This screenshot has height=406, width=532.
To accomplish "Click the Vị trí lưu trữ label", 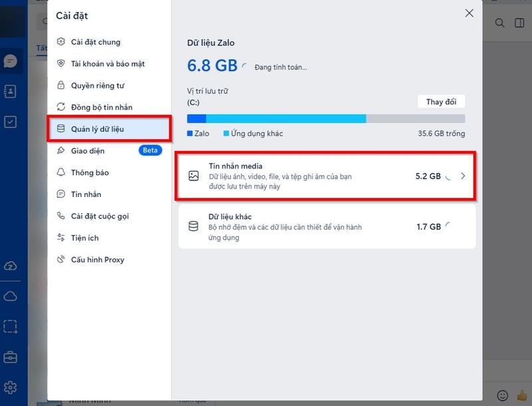I will [x=207, y=91].
